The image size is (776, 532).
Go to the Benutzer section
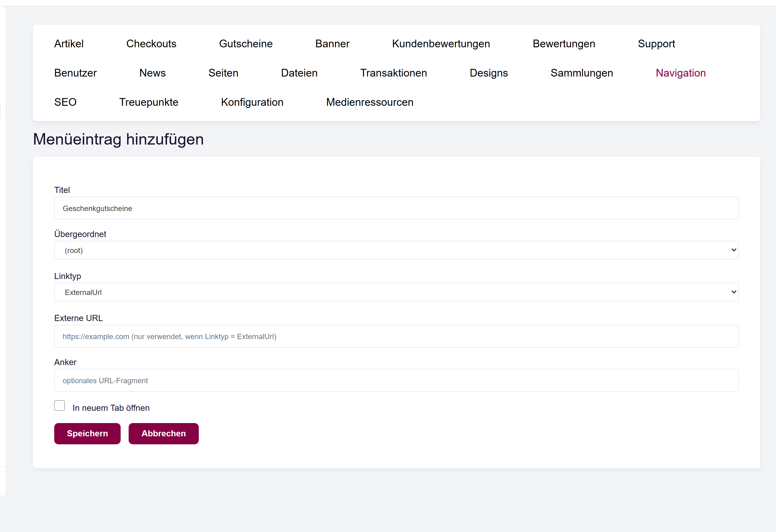(75, 73)
